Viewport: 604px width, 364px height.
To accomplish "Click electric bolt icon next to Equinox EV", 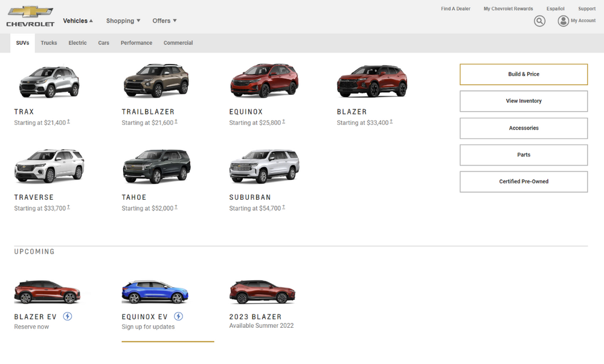I will click(x=179, y=316).
